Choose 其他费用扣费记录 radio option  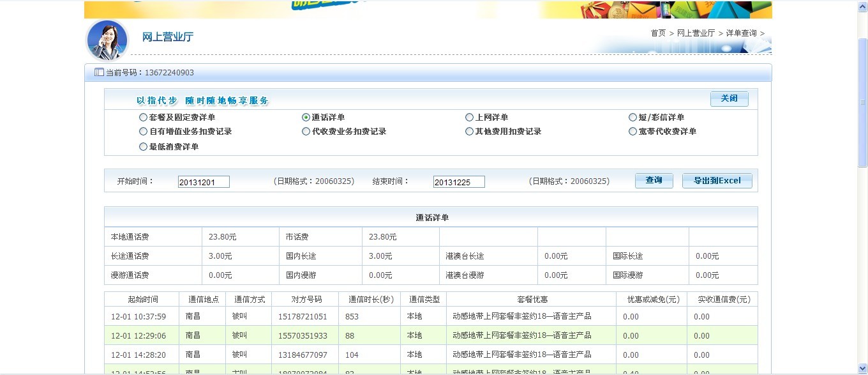pyautogui.click(x=470, y=132)
